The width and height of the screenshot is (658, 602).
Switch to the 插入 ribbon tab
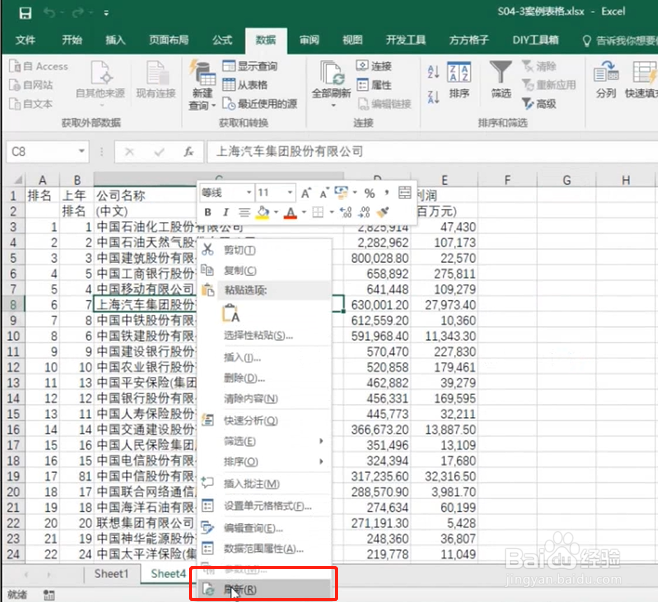point(115,40)
